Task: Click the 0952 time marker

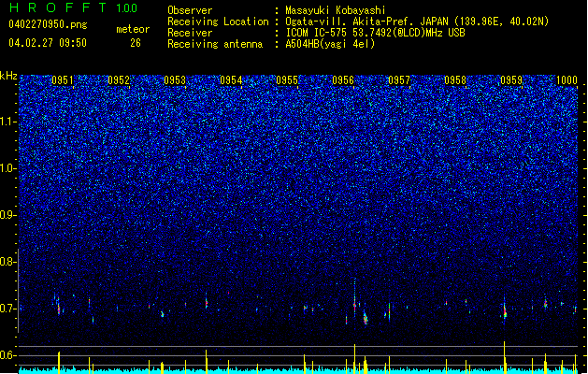Action: [118, 80]
